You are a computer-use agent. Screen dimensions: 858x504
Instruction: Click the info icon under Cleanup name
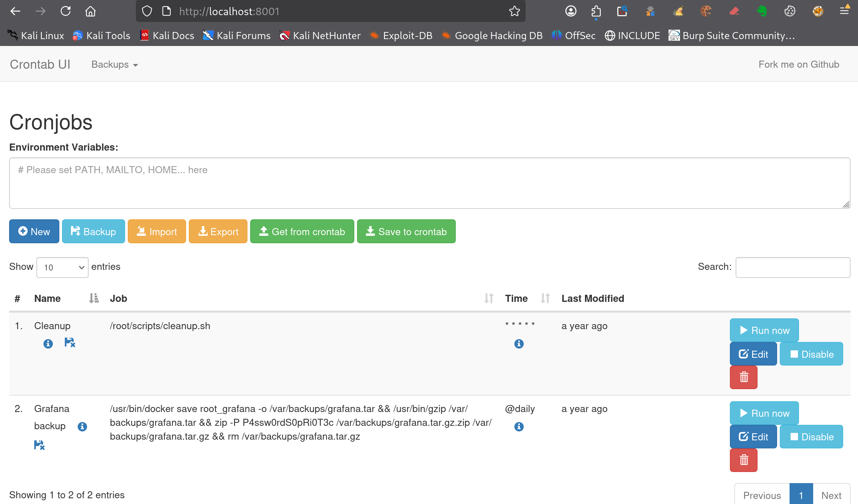(48, 344)
